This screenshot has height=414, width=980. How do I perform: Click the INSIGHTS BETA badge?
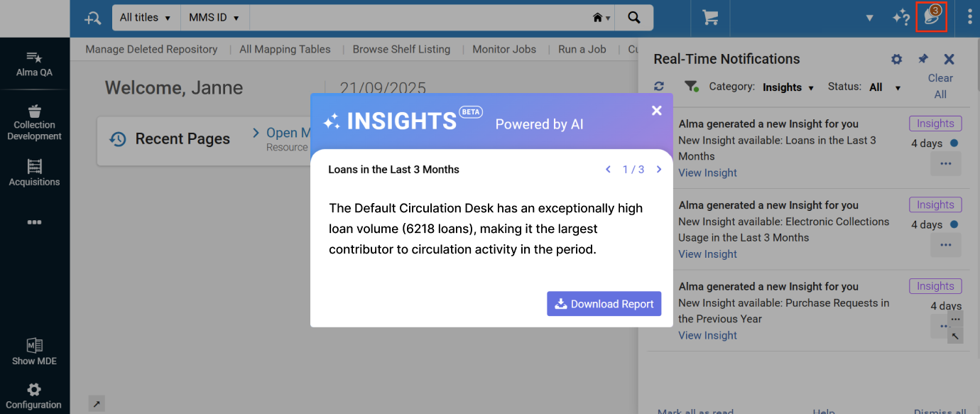[471, 111]
